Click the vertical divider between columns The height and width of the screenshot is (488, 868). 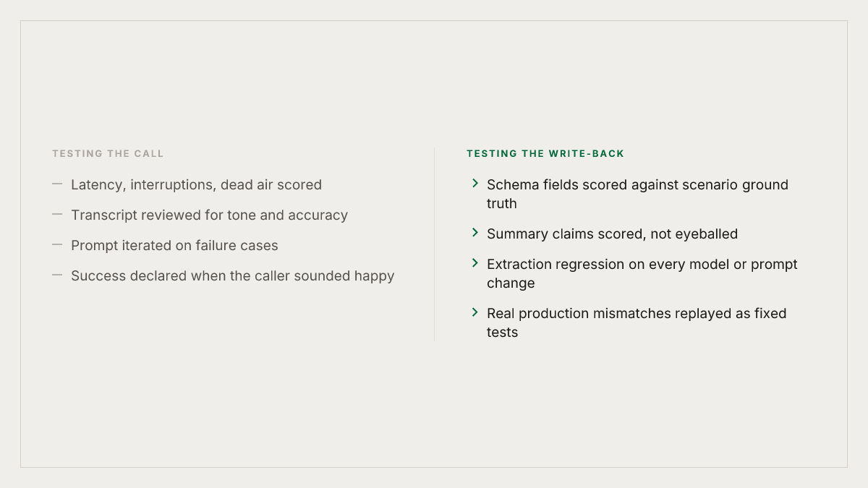pyautogui.click(x=434, y=244)
